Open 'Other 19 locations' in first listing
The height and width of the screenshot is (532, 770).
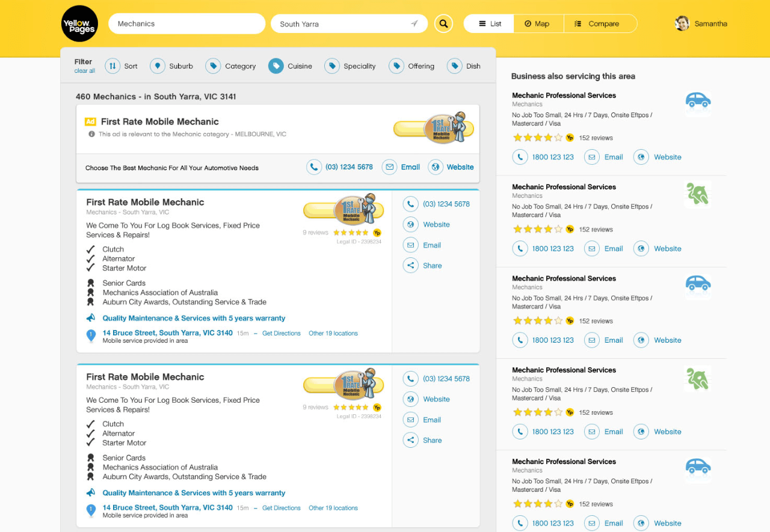tap(333, 333)
